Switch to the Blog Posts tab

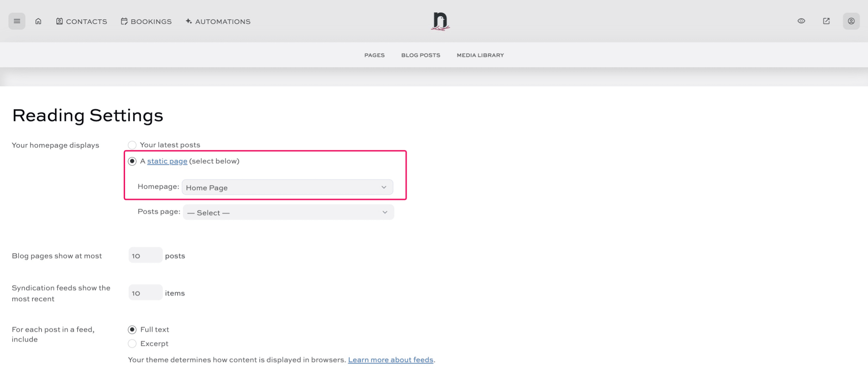pos(420,55)
